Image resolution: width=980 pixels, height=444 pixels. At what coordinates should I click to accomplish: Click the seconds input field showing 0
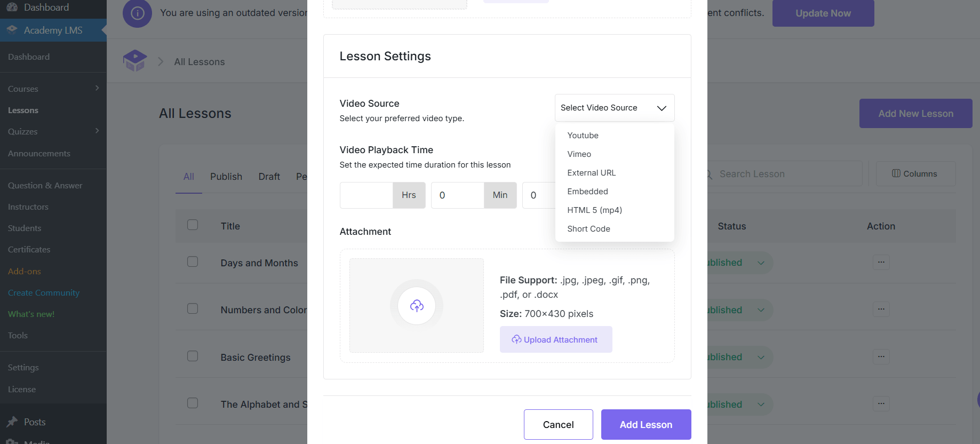click(x=539, y=195)
